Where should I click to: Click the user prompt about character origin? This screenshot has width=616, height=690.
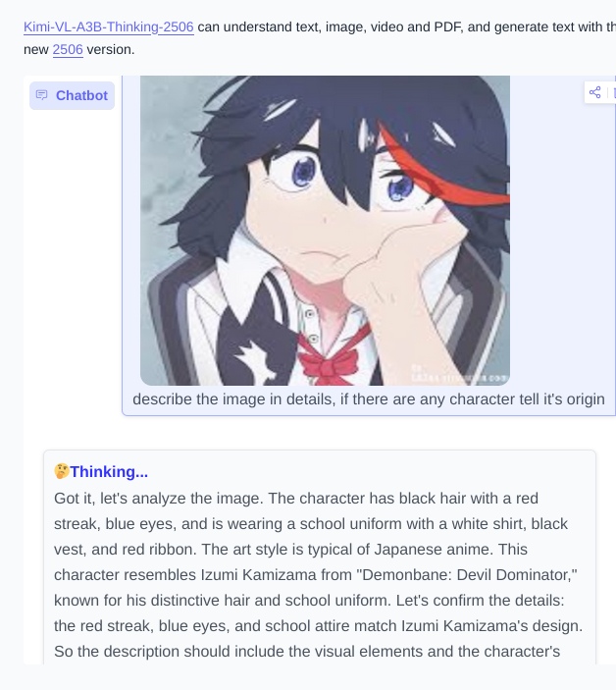tap(369, 399)
